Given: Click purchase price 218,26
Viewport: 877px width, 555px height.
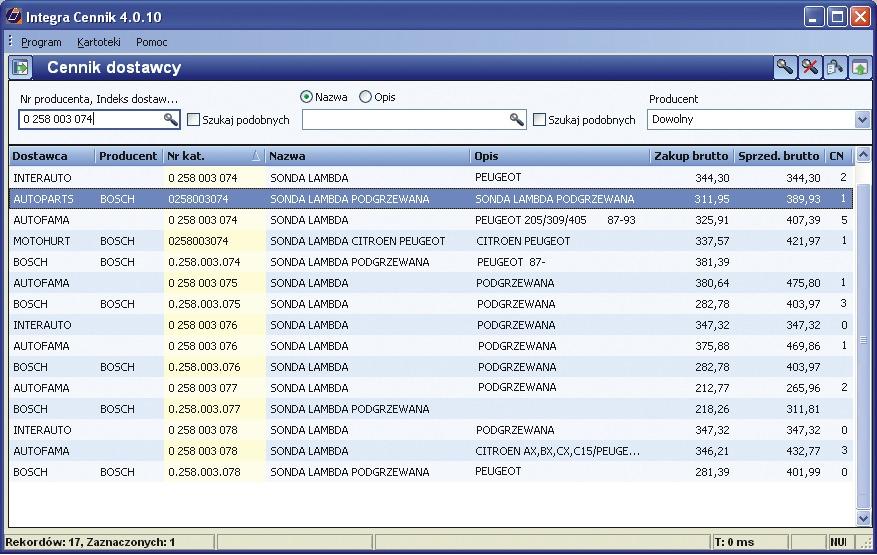Looking at the screenshot, I should pyautogui.click(x=712, y=409).
